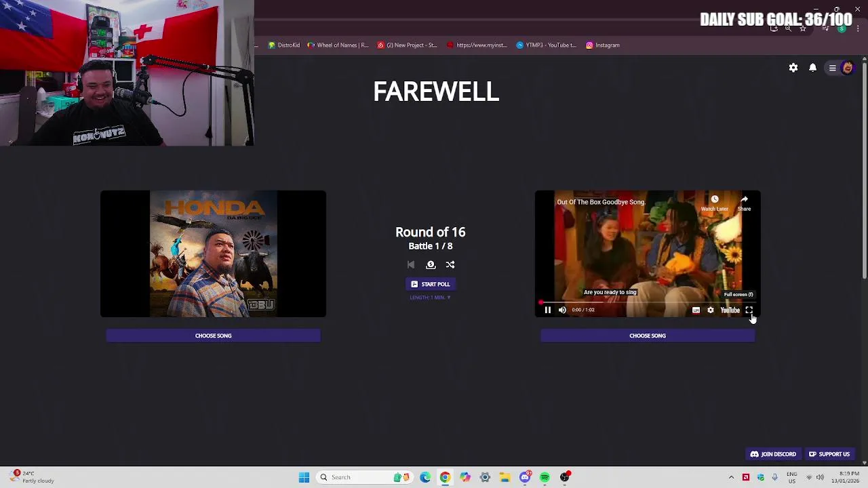Click the previous battle skip-back icon
Viewport: 868px width, 488px height.
coord(411,265)
